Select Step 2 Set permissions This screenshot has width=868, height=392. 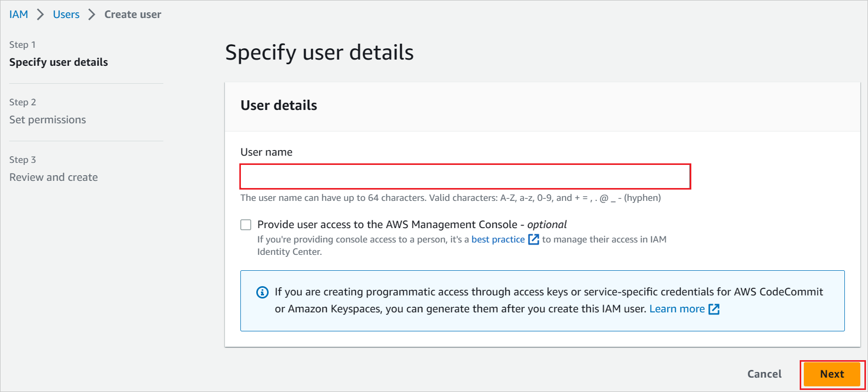point(48,120)
